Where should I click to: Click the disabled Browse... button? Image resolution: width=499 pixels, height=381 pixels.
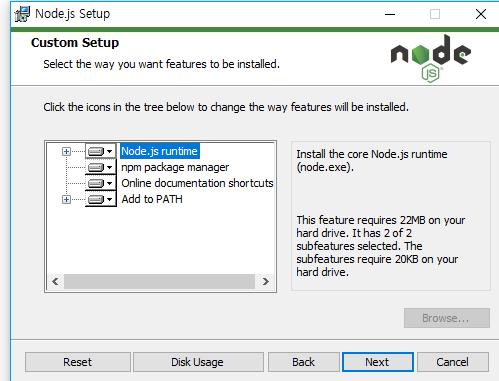click(447, 318)
